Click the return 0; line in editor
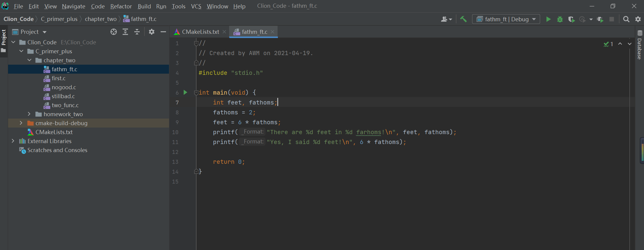 (229, 162)
